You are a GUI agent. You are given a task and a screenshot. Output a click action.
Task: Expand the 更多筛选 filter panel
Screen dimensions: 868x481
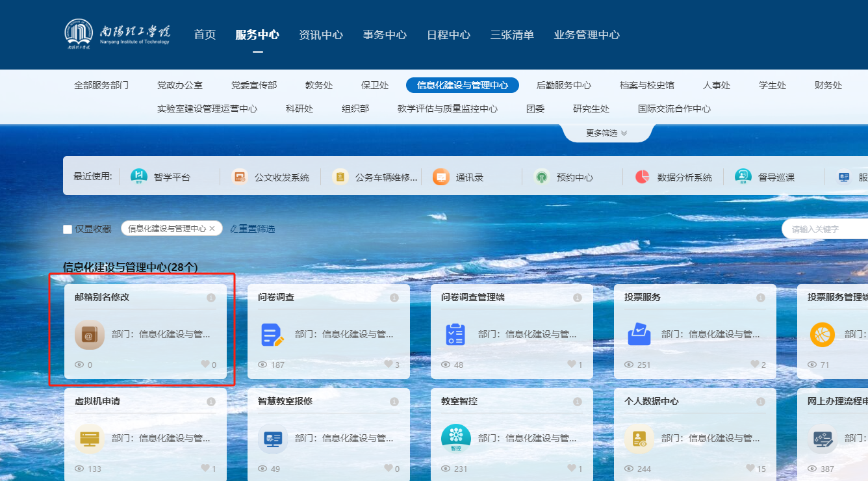(x=606, y=133)
